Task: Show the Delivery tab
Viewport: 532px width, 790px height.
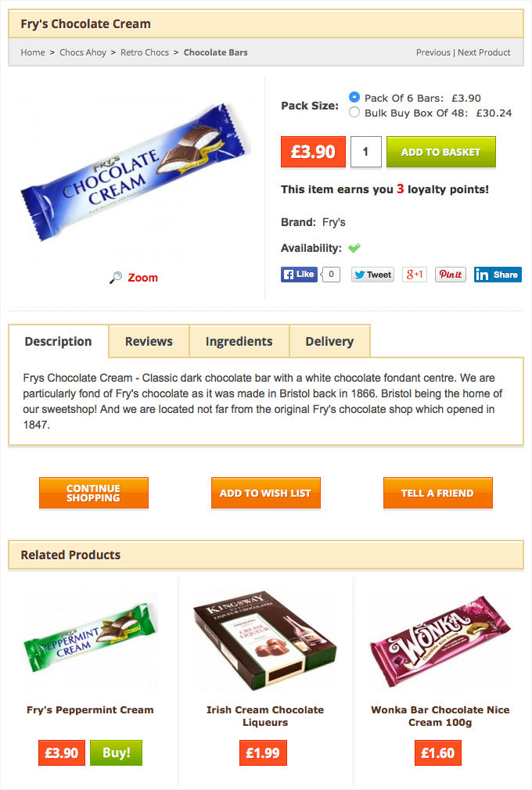Action: (x=329, y=341)
